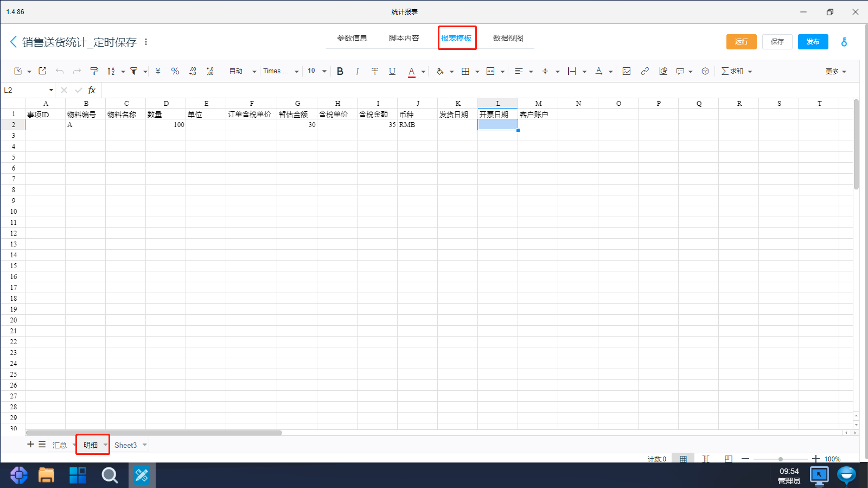Screen dimensions: 868x488
Task: Click the fill color bucket icon
Action: pyautogui.click(x=440, y=71)
